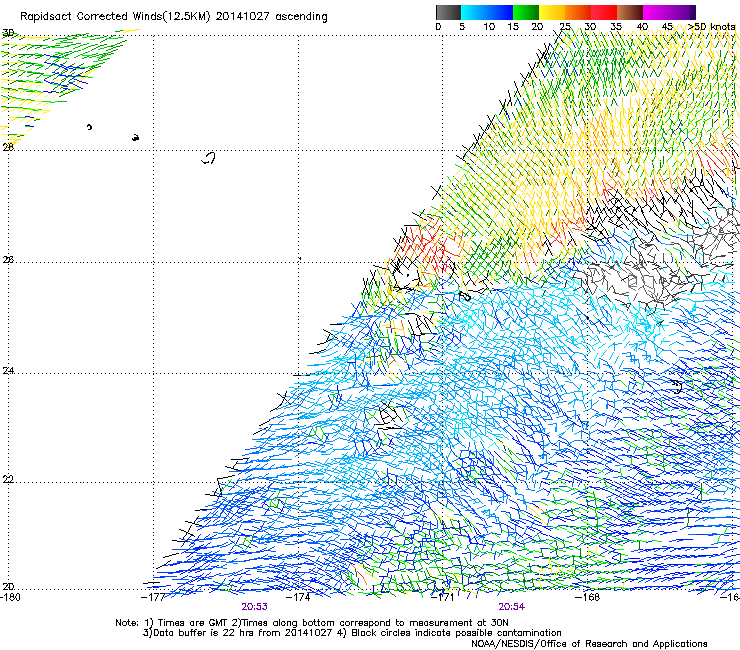Select the yellow 20-25 knots legend swatch
Image resolution: width=740 pixels, height=650 pixels.
click(x=552, y=12)
